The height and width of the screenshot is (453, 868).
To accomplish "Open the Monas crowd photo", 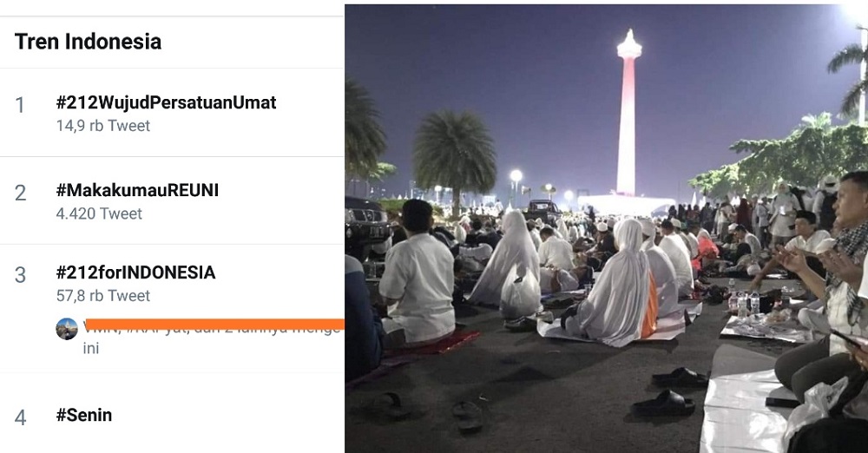I will click(606, 229).
